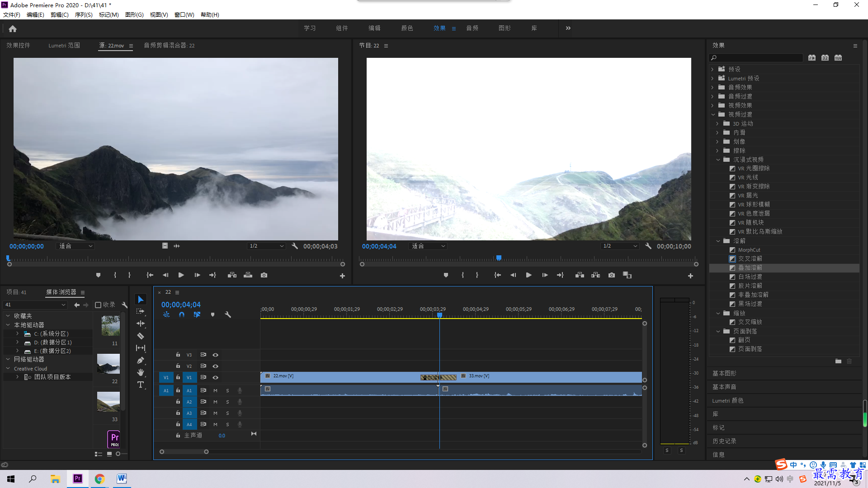The image size is (868, 488).
Task: Select the 交叉溶解 transition
Action: (x=750, y=258)
